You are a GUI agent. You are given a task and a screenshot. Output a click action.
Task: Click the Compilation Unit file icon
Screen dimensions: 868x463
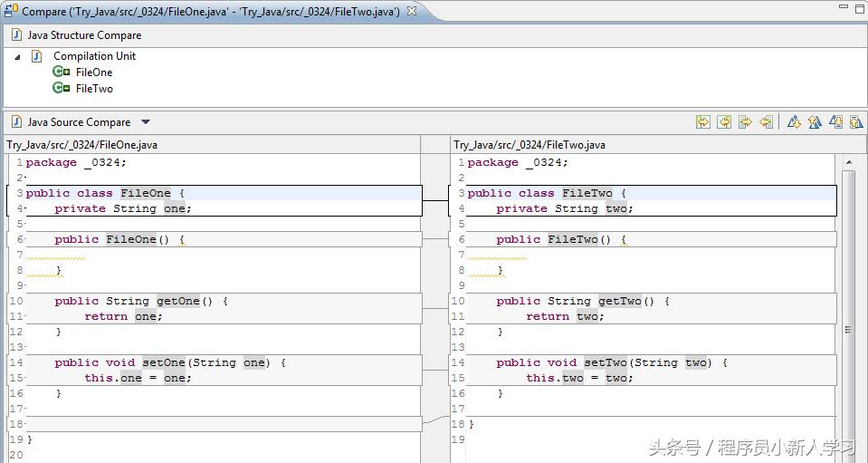(x=36, y=56)
